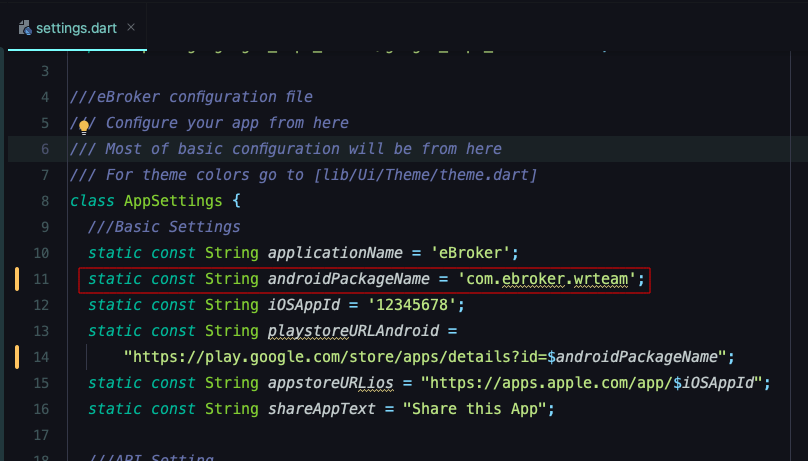Click line number 3 in gutter

45,71
